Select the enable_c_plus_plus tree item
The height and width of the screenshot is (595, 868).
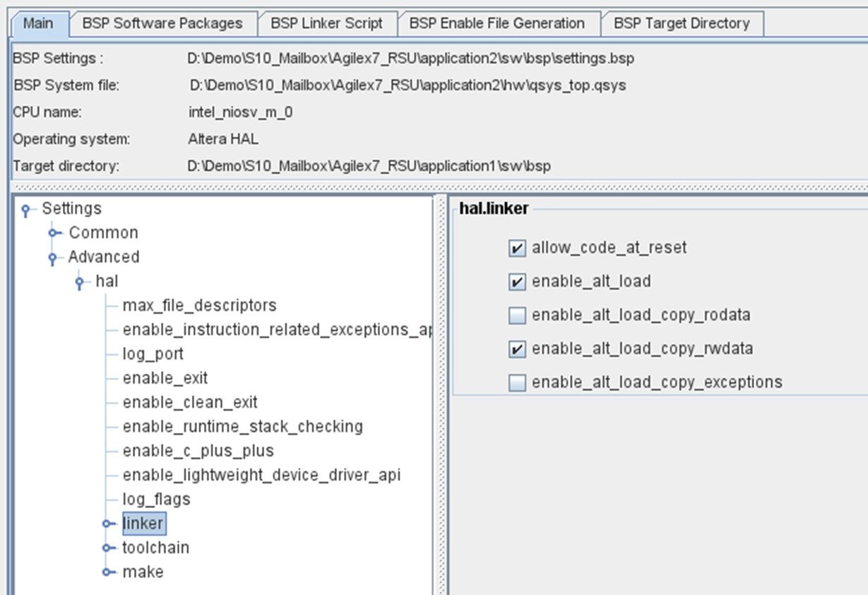(198, 451)
